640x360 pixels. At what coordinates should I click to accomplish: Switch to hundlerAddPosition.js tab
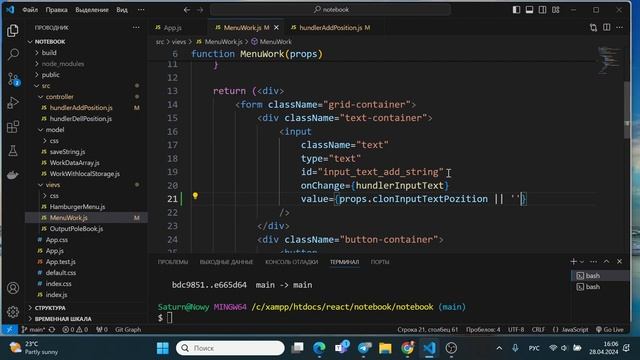[x=331, y=27]
